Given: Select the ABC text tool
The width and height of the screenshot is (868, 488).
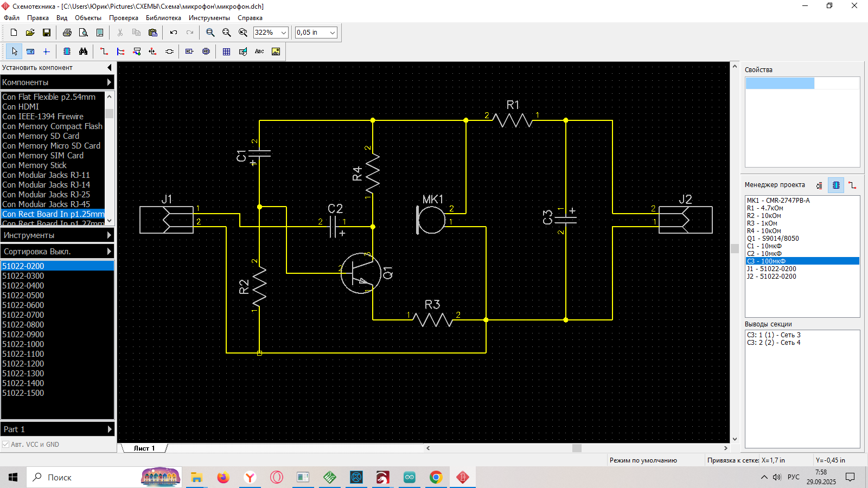Looking at the screenshot, I should [259, 52].
